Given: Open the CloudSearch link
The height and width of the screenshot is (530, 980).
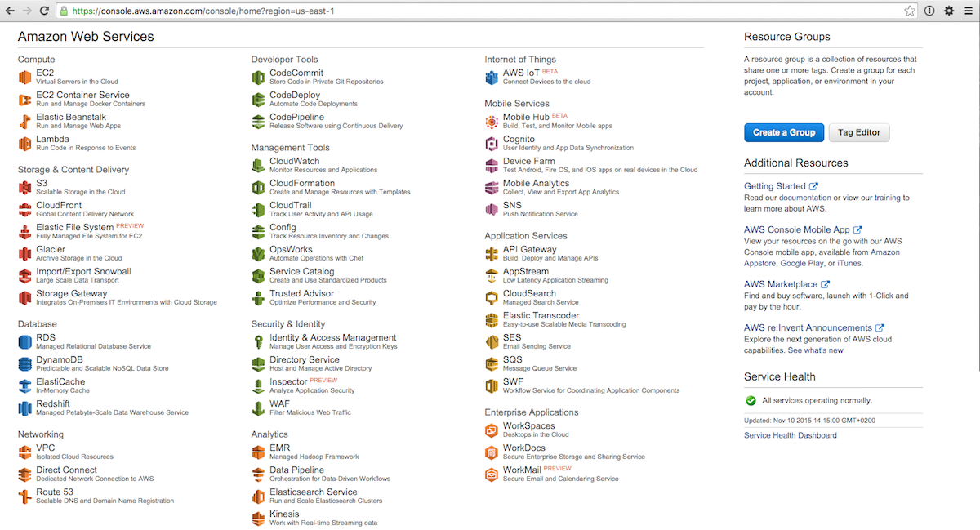Looking at the screenshot, I should (529, 293).
